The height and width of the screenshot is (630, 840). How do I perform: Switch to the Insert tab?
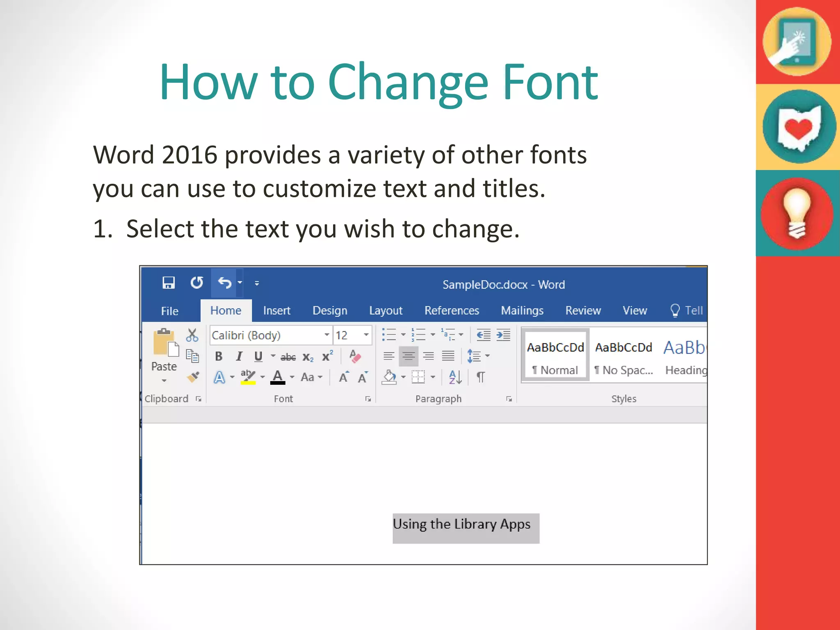click(276, 310)
